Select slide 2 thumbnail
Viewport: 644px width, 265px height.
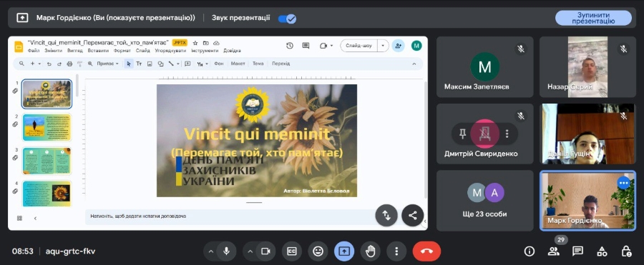point(47,128)
